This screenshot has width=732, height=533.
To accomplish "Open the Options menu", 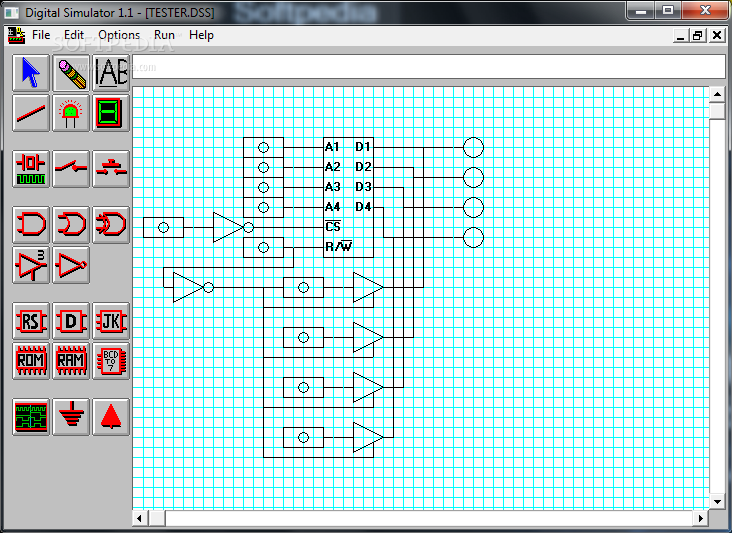I will (119, 35).
